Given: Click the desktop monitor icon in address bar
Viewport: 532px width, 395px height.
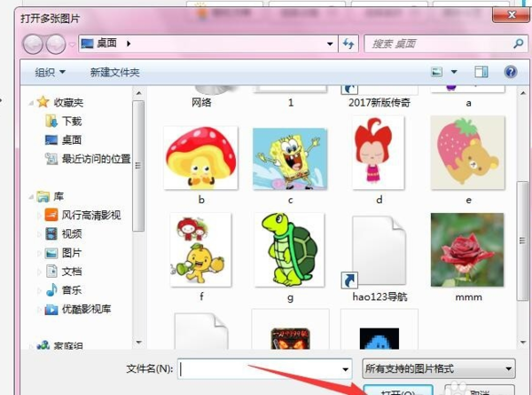Looking at the screenshot, I should coord(87,43).
